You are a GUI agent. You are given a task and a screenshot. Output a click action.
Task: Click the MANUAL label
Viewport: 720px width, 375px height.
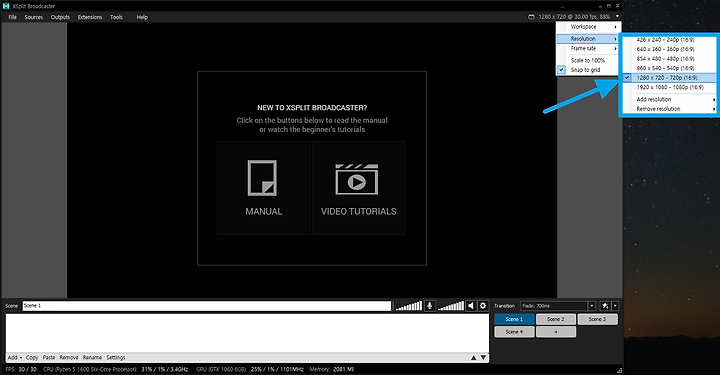tap(264, 212)
